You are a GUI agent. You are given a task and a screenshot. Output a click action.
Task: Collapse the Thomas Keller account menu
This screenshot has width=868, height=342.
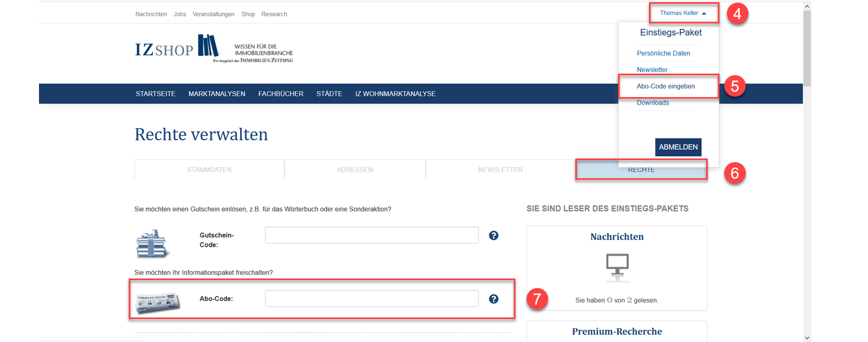[683, 13]
